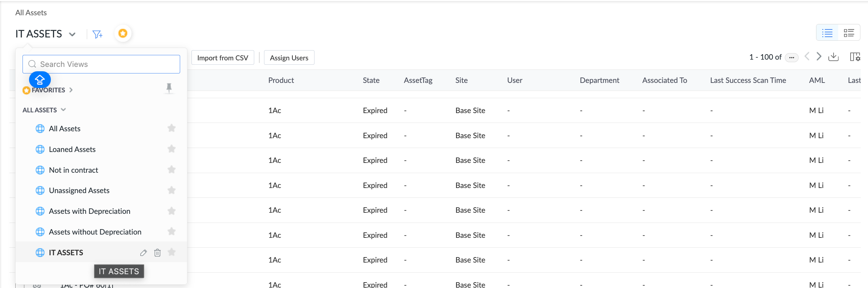This screenshot has height=288, width=868.
Task: Open the Not in contract view
Action: tap(73, 170)
